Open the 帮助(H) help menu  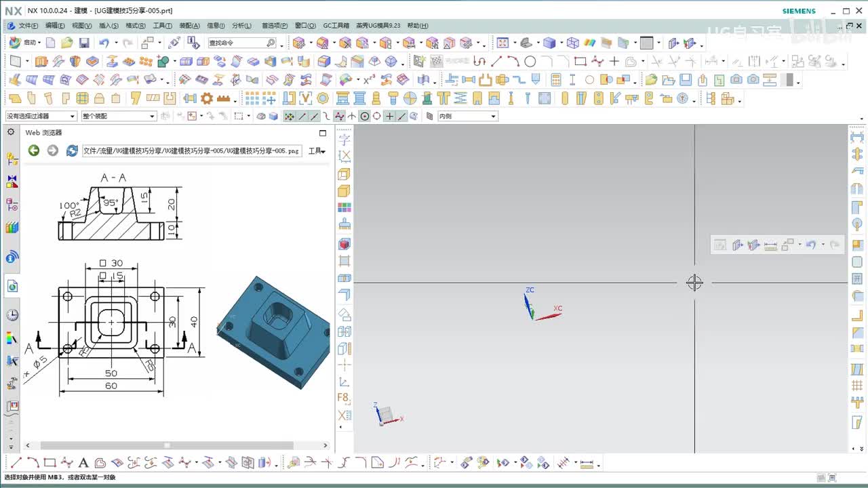point(418,26)
